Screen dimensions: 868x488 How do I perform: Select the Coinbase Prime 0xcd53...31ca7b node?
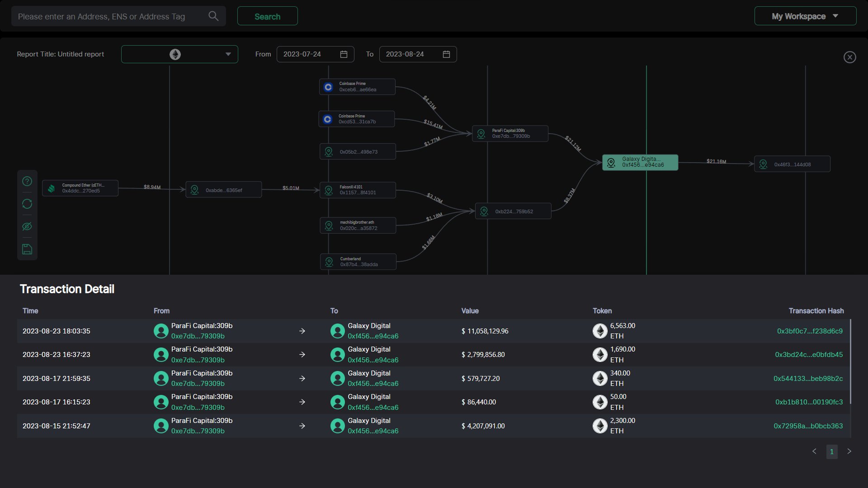click(x=357, y=119)
